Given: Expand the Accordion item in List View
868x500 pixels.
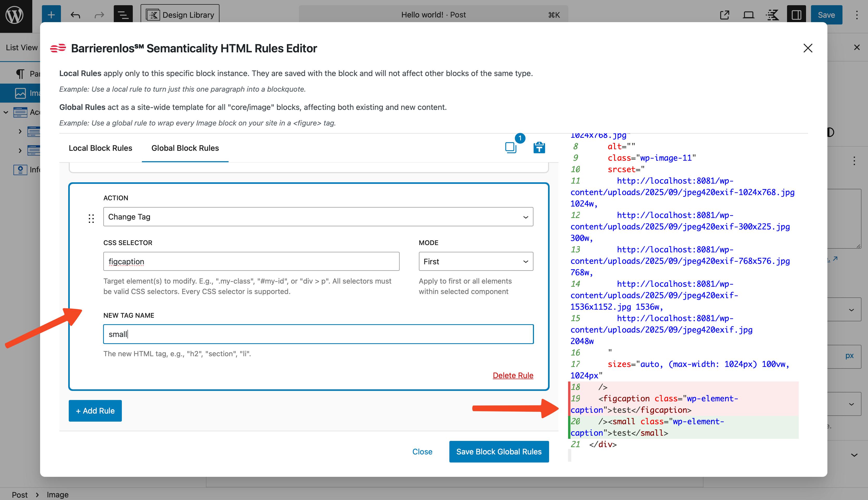Looking at the screenshot, I should pos(6,112).
